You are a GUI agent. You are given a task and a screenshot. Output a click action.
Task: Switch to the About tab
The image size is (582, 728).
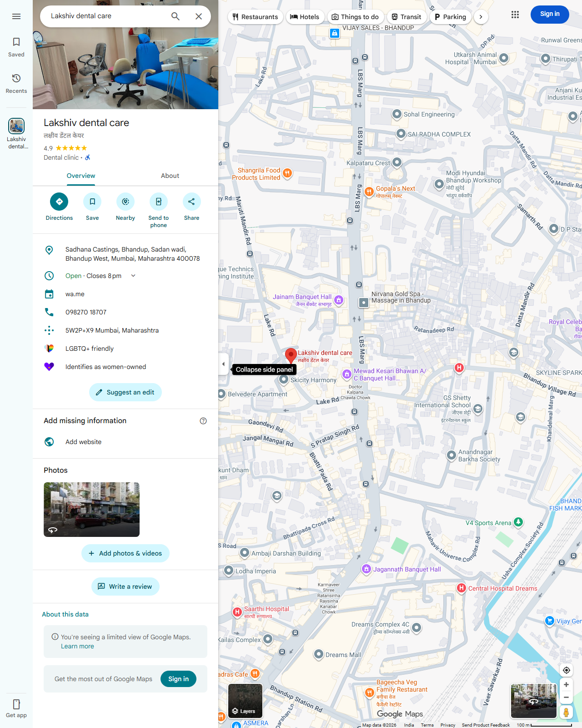pos(170,176)
